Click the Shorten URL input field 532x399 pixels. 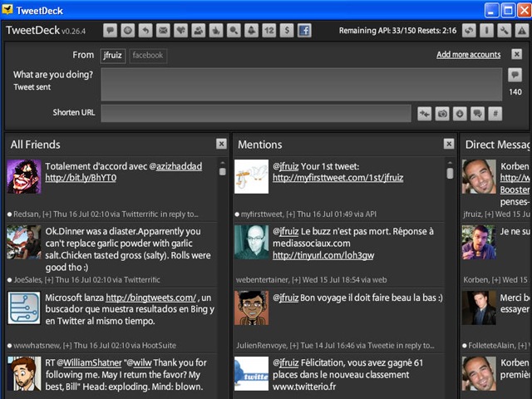tap(256, 114)
